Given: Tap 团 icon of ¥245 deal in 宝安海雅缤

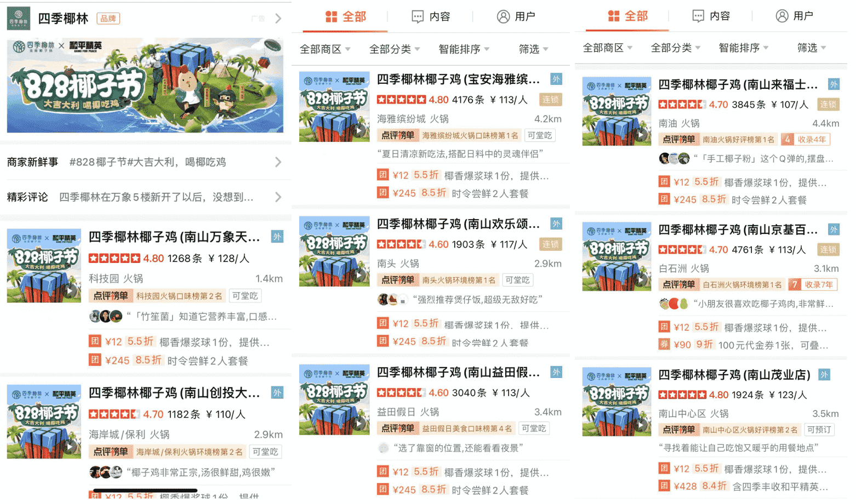Looking at the screenshot, I should point(383,193).
